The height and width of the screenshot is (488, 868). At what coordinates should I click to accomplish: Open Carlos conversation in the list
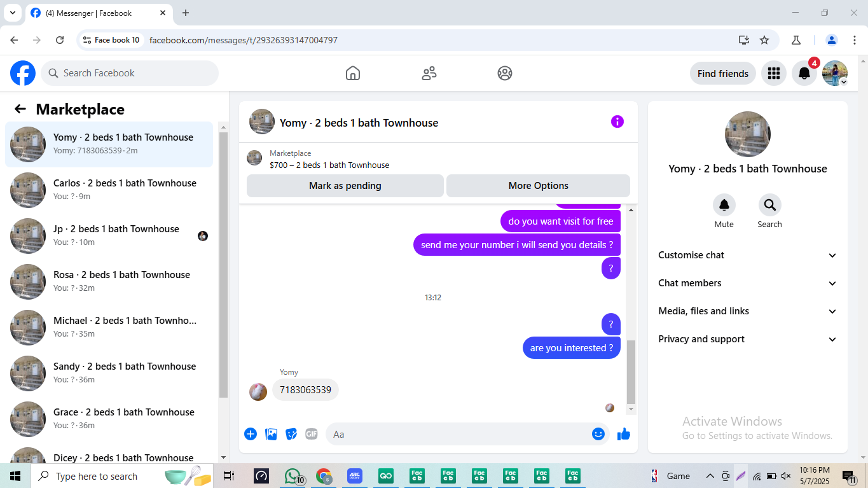[x=109, y=190]
